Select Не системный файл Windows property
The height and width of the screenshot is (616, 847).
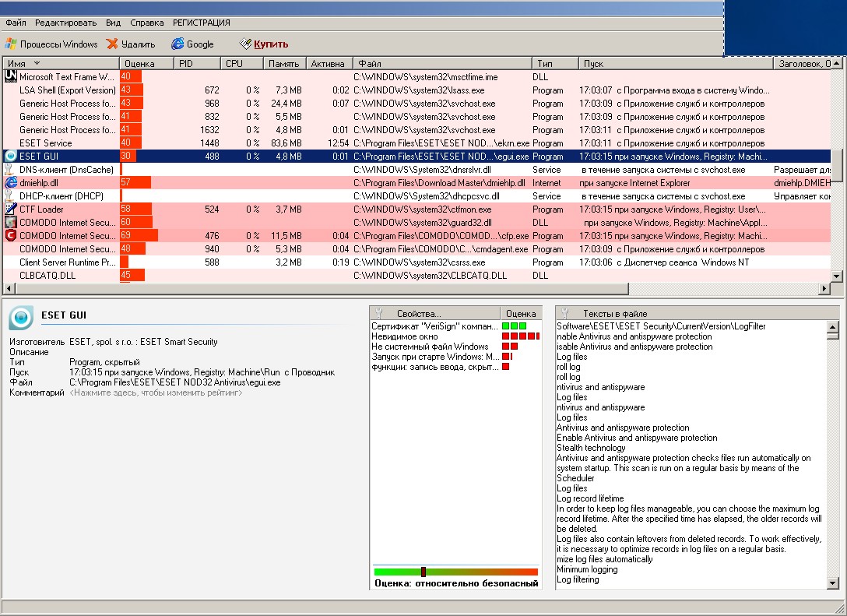[x=455, y=347]
